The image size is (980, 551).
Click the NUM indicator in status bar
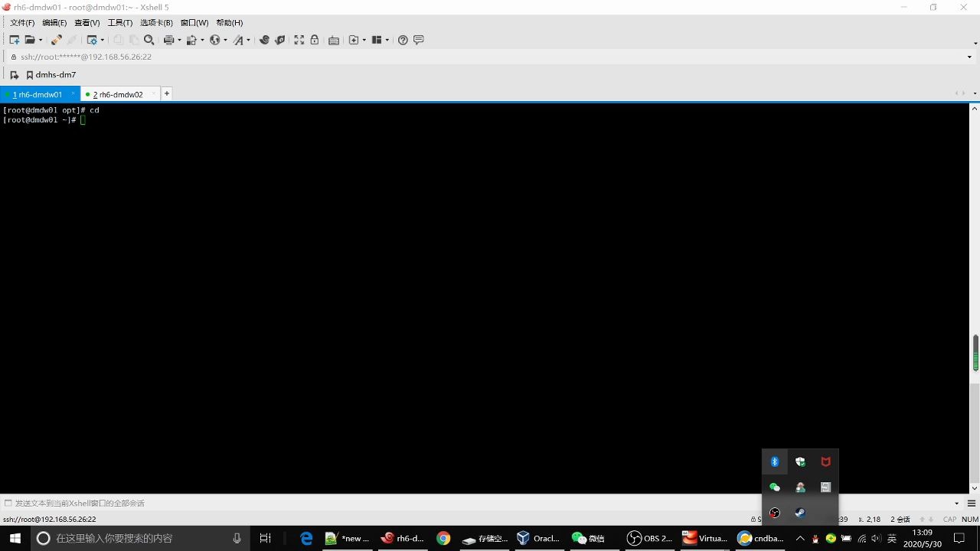tap(970, 519)
